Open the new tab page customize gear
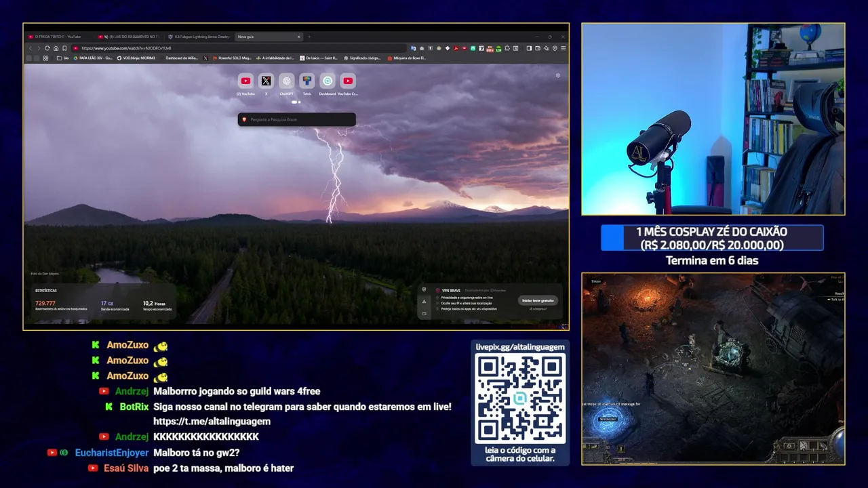Image resolution: width=868 pixels, height=488 pixels. 558,75
